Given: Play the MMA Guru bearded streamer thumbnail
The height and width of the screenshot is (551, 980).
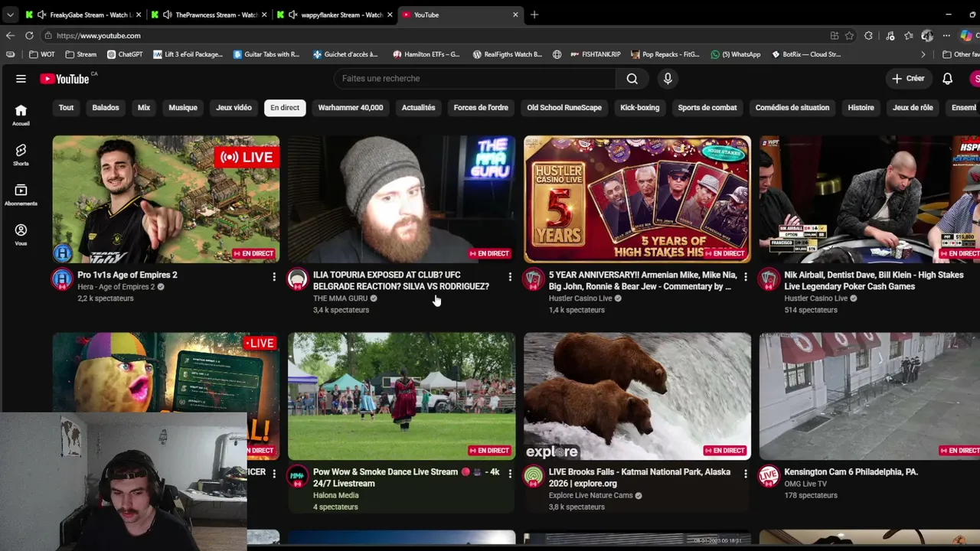Looking at the screenshot, I should pyautogui.click(x=402, y=199).
